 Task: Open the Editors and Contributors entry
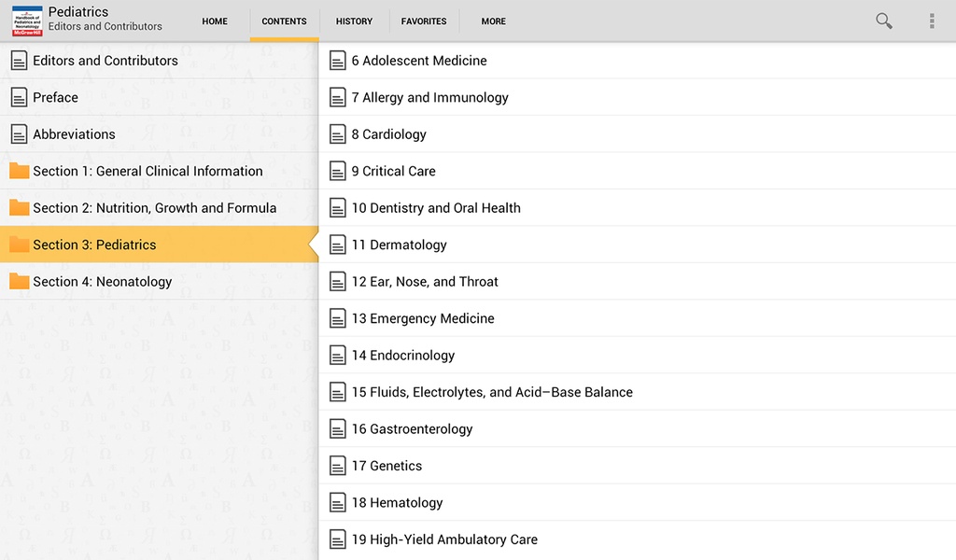[x=159, y=61]
